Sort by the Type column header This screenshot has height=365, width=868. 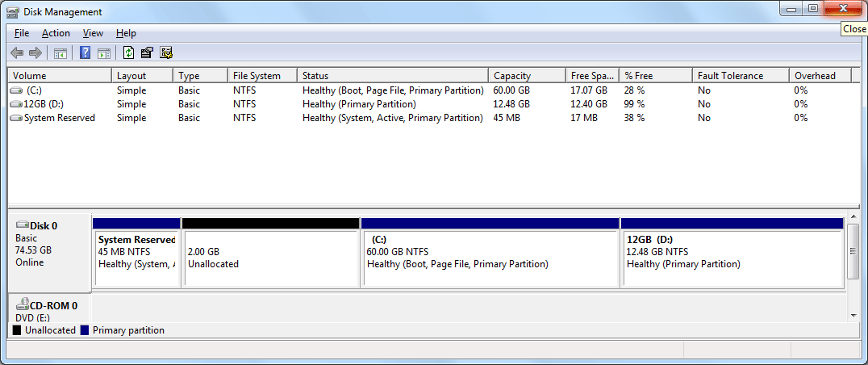pyautogui.click(x=200, y=76)
